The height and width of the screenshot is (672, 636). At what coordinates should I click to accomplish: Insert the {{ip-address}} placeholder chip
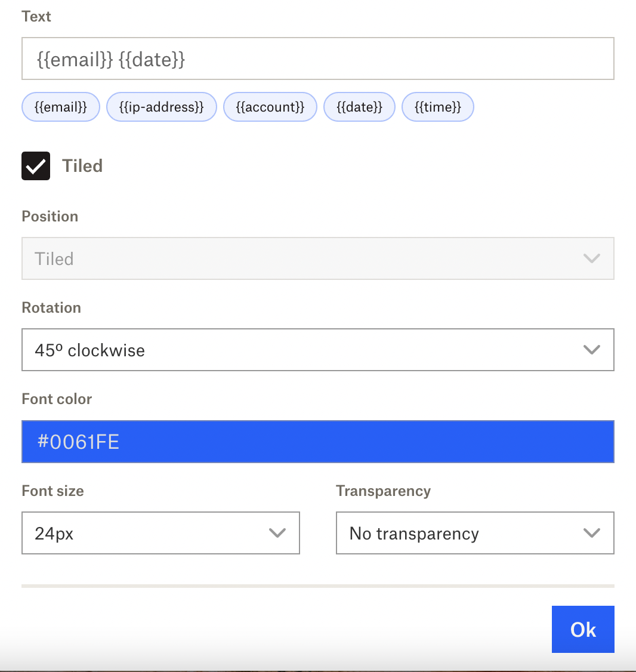(x=162, y=107)
